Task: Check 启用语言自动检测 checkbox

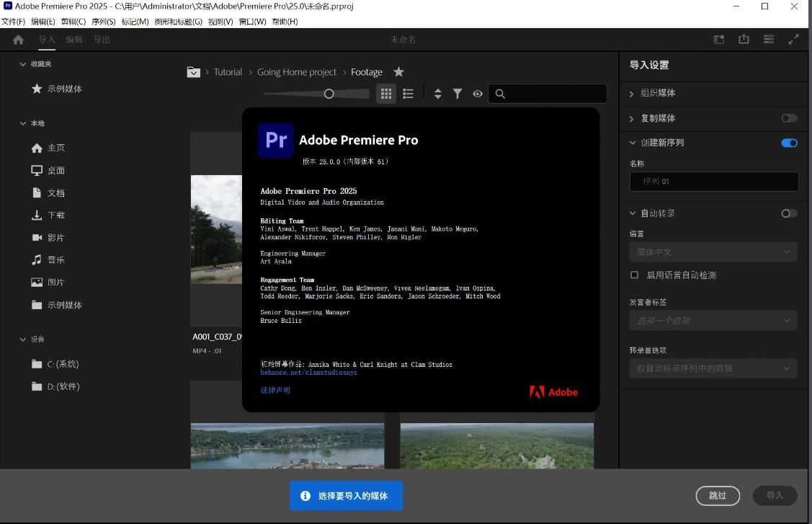Action: (x=634, y=274)
